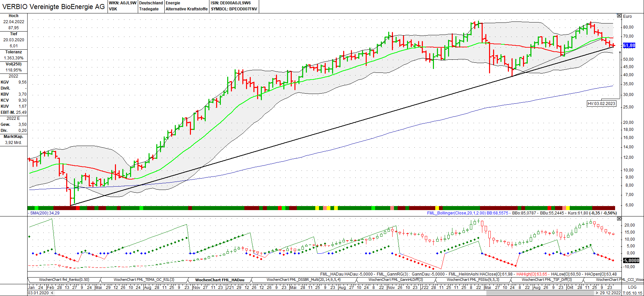Click the KCV value 9,30
Screen dimensions: 644x296
click(x=23, y=100)
